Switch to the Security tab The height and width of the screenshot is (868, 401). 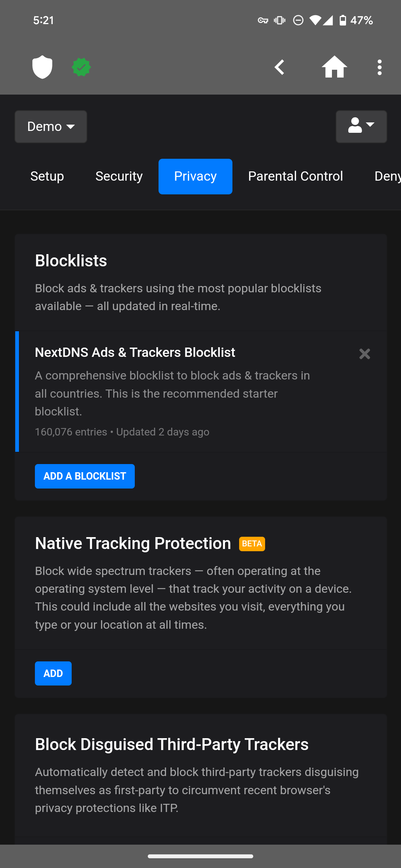click(x=119, y=177)
